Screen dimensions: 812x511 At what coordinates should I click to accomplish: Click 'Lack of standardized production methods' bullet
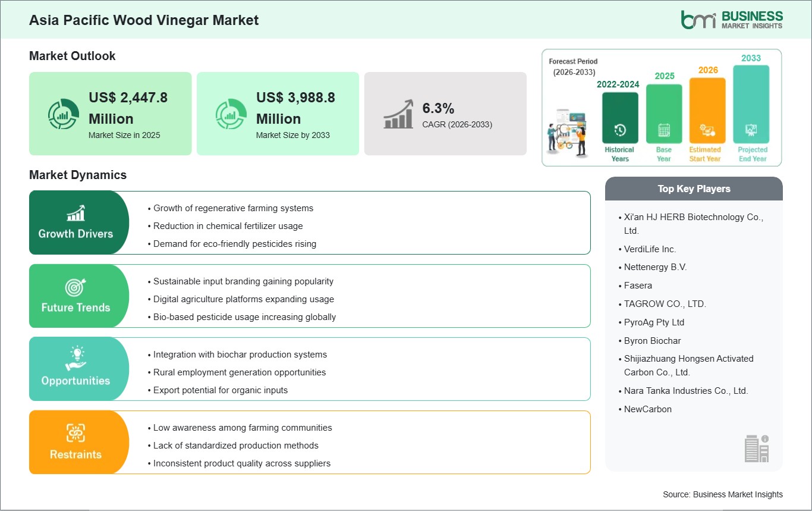(x=236, y=446)
